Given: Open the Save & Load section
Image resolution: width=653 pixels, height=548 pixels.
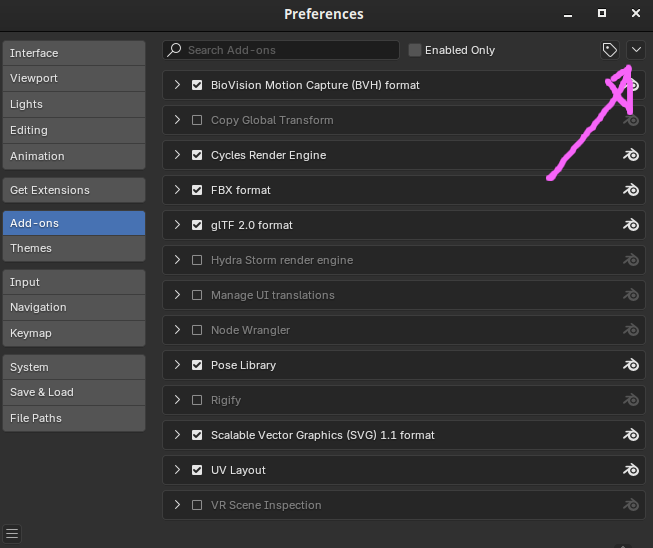Looking at the screenshot, I should coord(74,392).
